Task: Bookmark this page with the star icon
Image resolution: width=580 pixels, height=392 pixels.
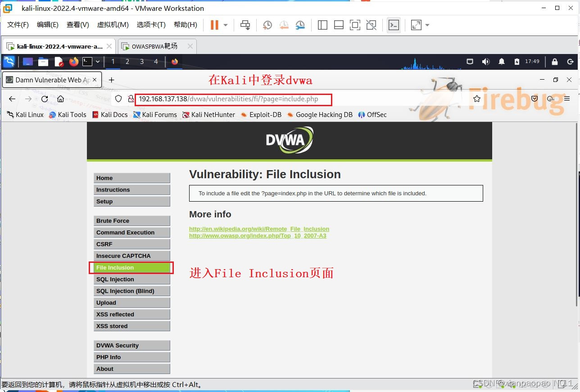Action: tap(477, 99)
